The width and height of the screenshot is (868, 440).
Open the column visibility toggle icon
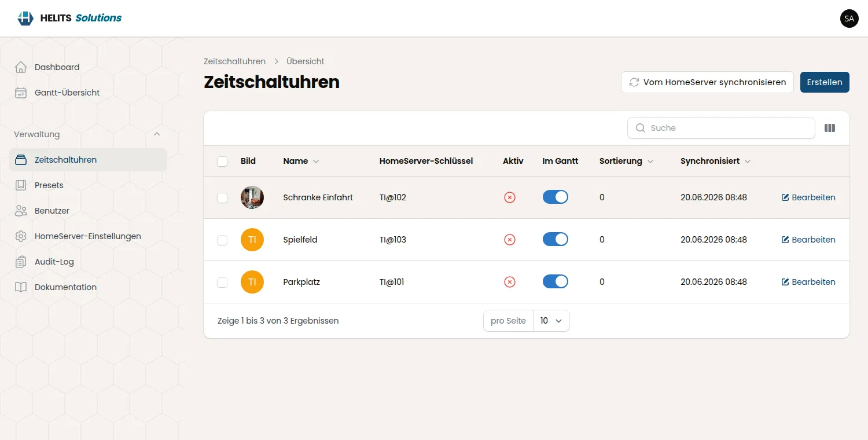point(830,128)
